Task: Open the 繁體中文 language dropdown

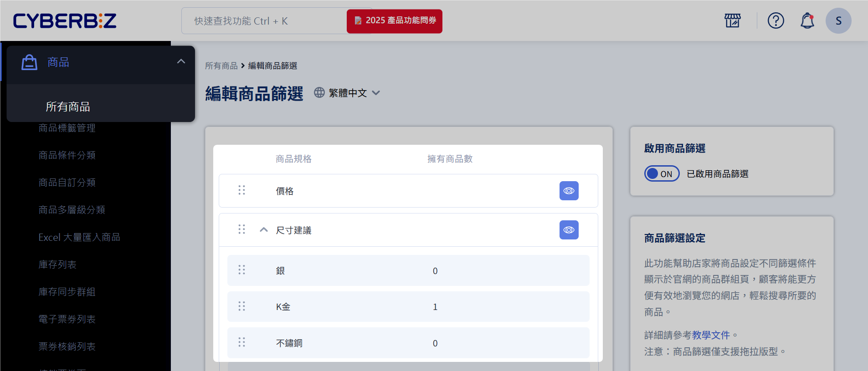Action: [x=348, y=93]
